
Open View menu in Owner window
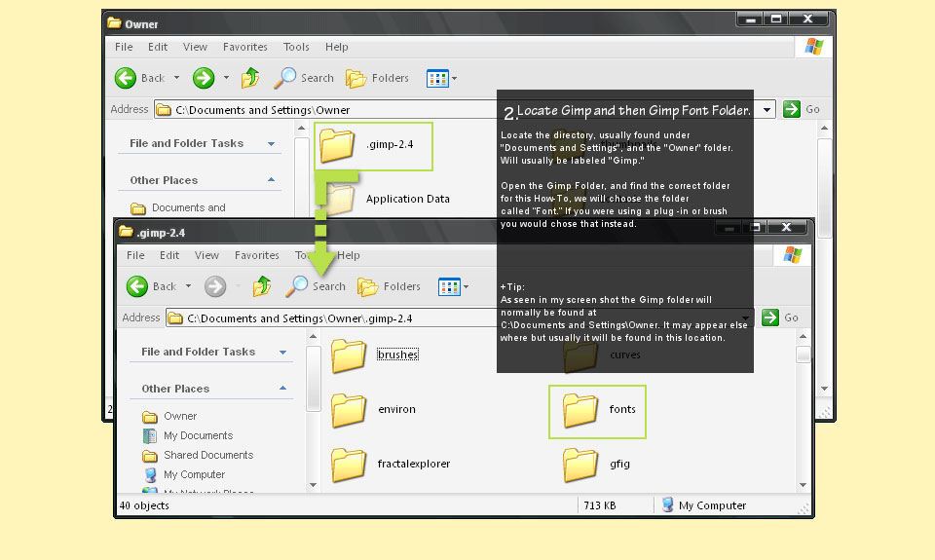[x=195, y=47]
